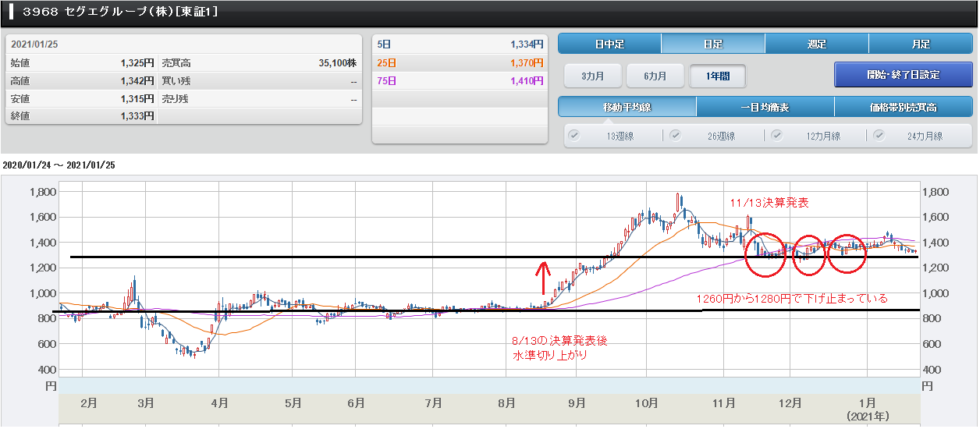This screenshot has width=980, height=429.
Task: Open the 価格帯別売買高 indicator tab
Action: pyautogui.click(x=903, y=107)
